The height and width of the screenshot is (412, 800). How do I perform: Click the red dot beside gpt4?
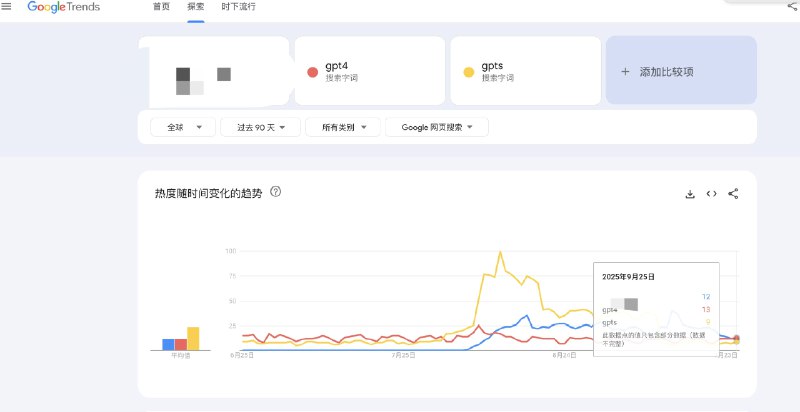[x=313, y=72]
